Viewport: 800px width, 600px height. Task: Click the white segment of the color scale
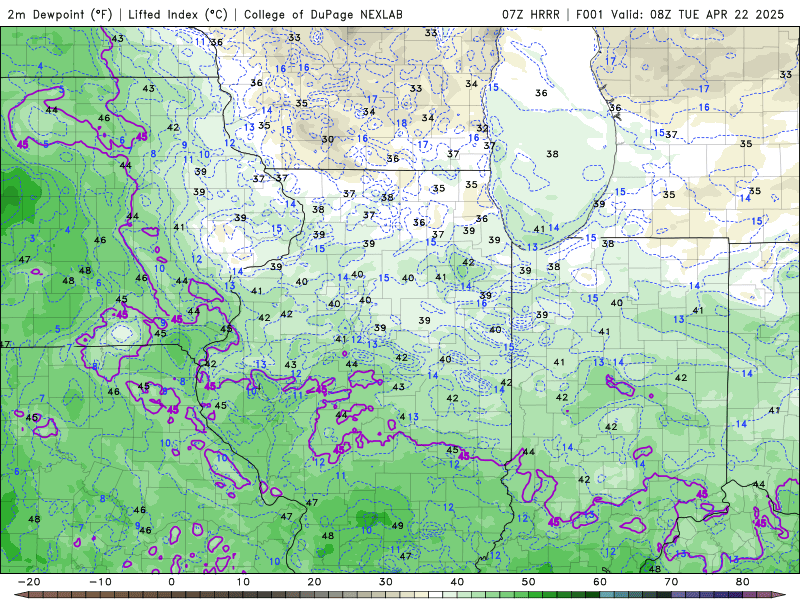(435, 594)
